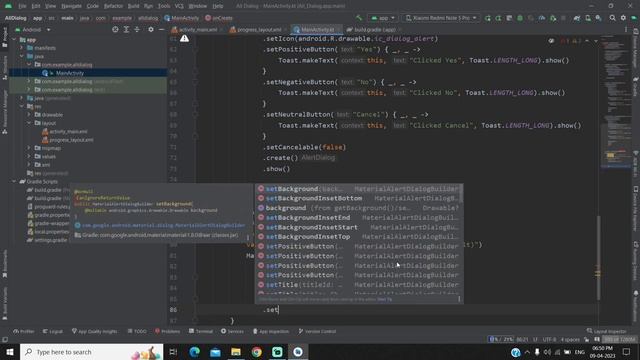Click the Search Everywhere magnifier icon

(x=612, y=18)
